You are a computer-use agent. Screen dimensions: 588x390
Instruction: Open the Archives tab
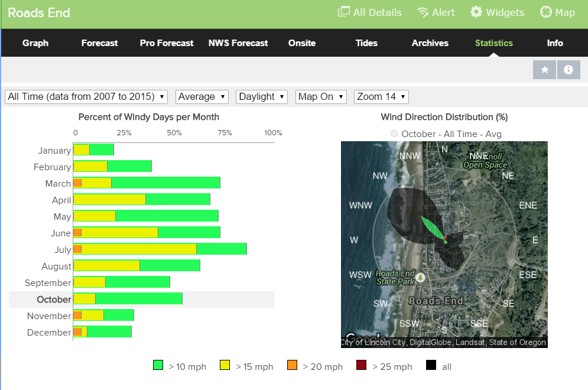(430, 43)
